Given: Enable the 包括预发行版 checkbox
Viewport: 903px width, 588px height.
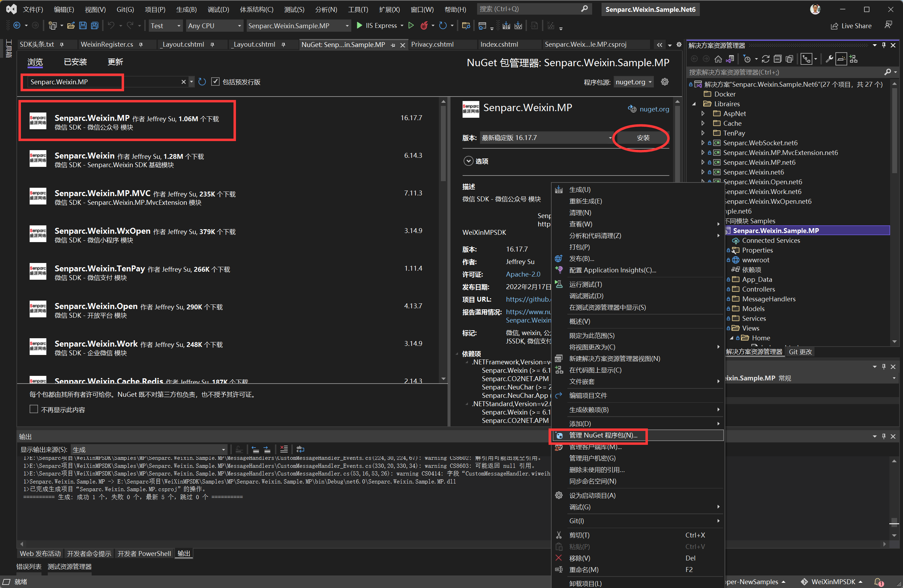Looking at the screenshot, I should point(215,82).
